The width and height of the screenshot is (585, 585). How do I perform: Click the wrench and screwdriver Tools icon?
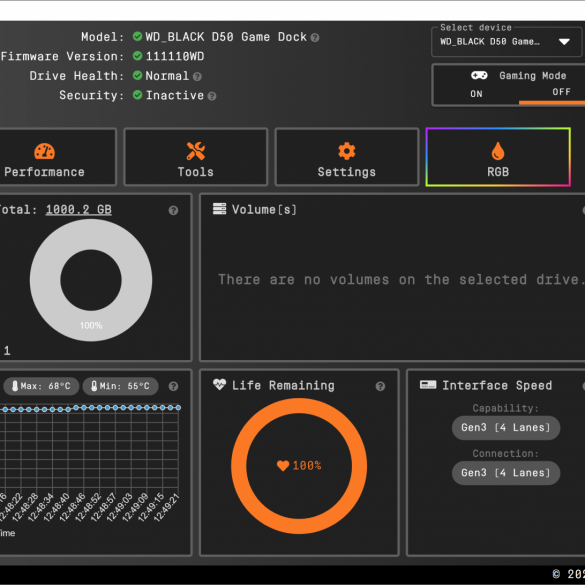195,151
